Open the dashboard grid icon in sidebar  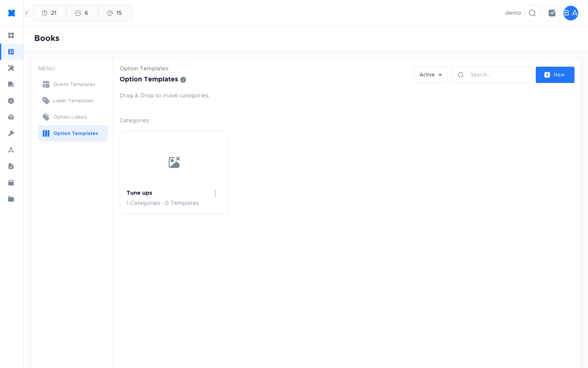(11, 36)
